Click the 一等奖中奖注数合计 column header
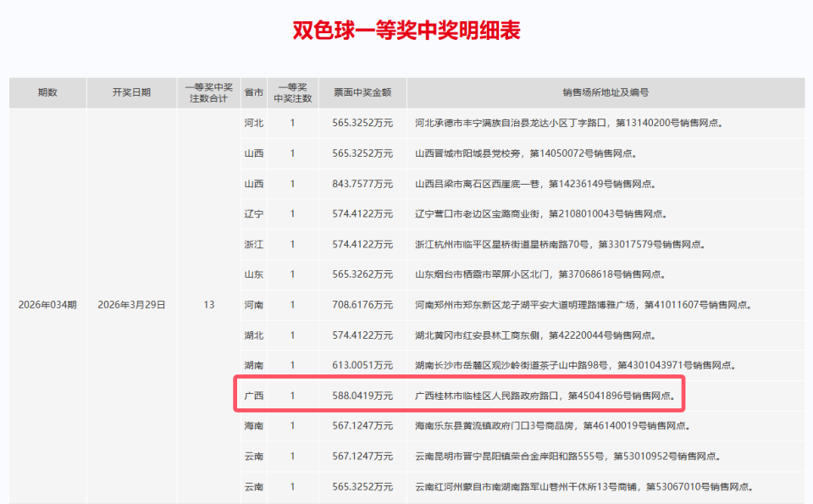This screenshot has height=504, width=813. (x=209, y=93)
